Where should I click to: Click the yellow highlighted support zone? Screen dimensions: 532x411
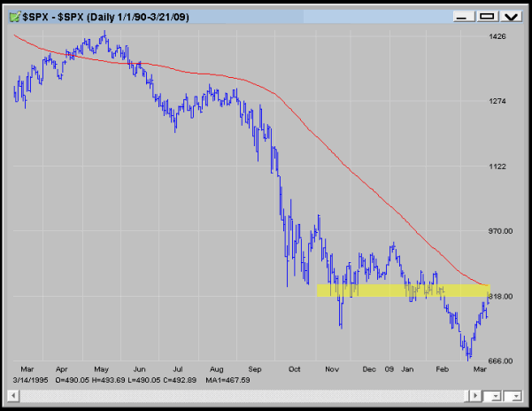[404, 291]
